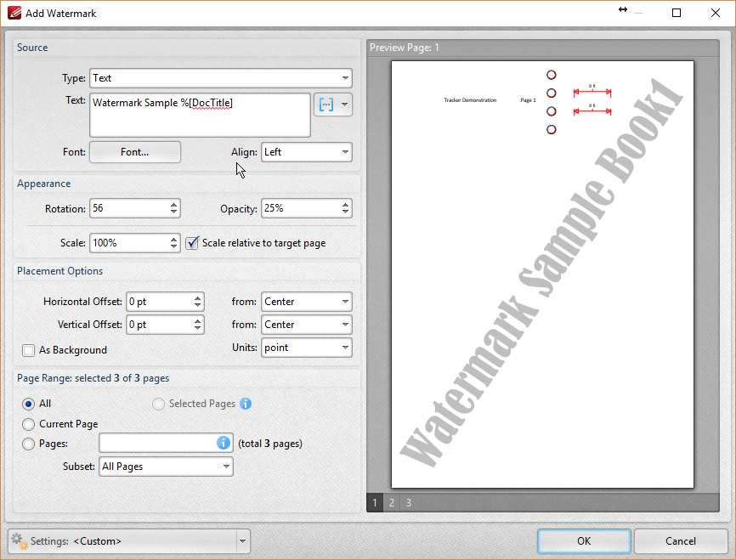Image resolution: width=736 pixels, height=560 pixels.
Task: Open the Align dropdown showing Left
Action: pyautogui.click(x=307, y=152)
